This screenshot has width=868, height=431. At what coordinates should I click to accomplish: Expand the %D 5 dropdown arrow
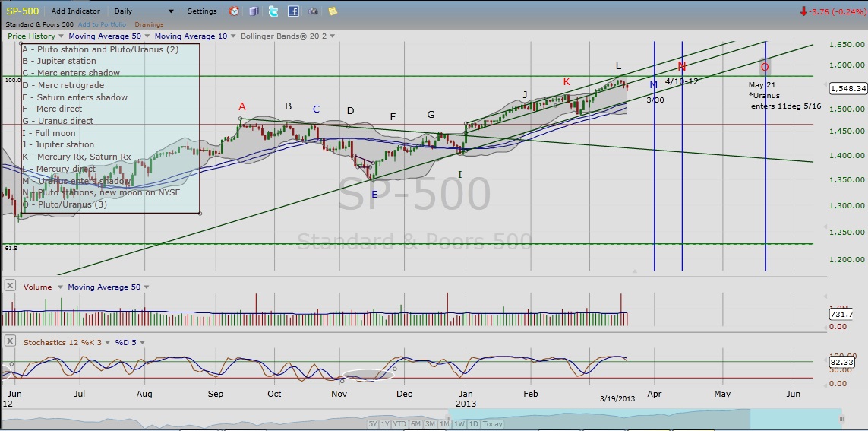click(x=142, y=342)
